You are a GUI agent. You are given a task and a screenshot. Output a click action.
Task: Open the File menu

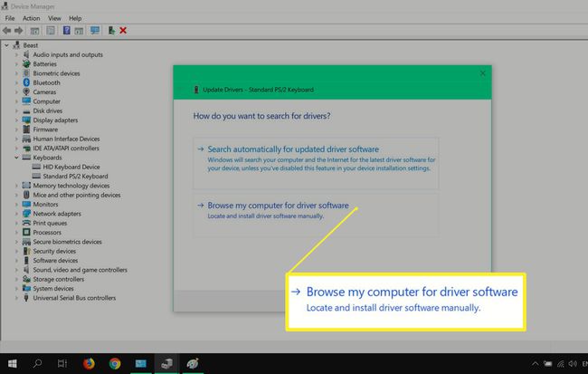coord(10,18)
